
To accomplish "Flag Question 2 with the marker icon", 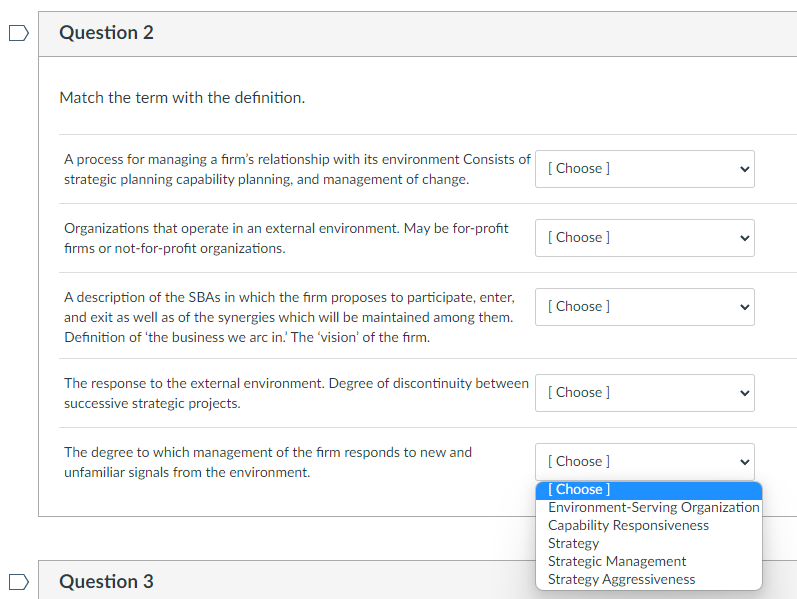I will pos(19,34).
